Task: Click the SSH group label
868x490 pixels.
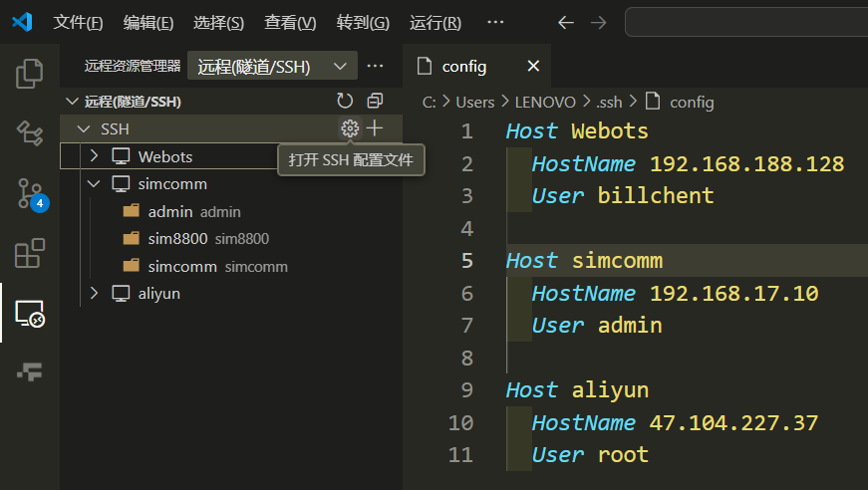Action: 115,128
